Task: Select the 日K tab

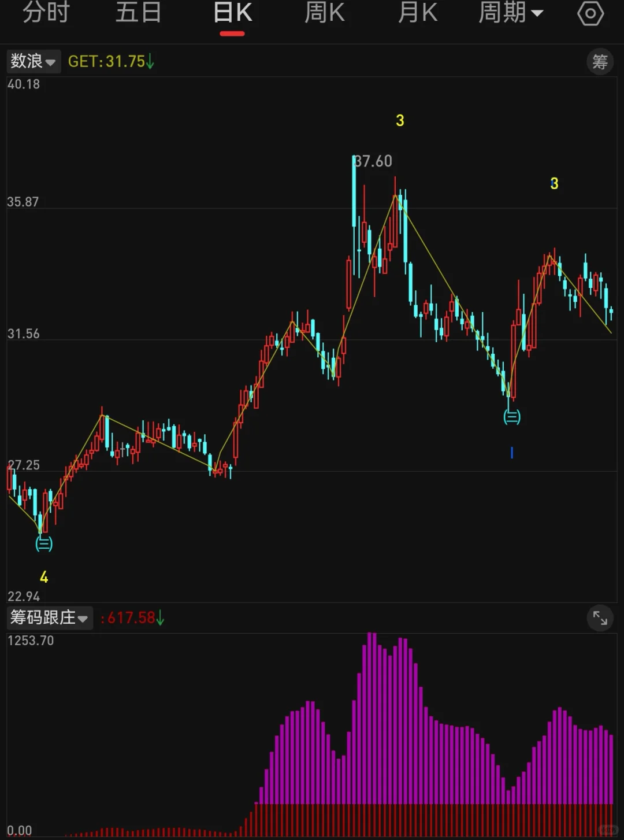Action: point(232,13)
